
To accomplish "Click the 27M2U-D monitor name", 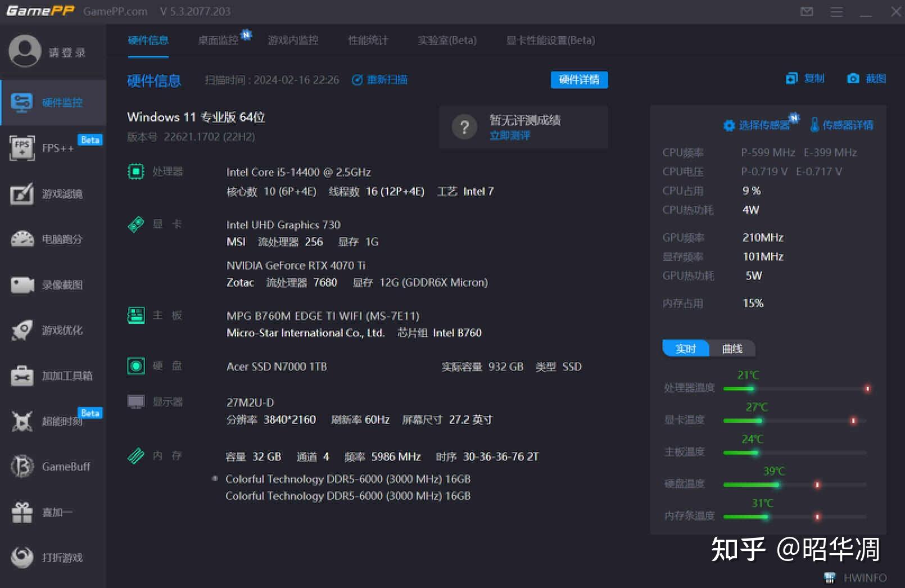I will (x=250, y=402).
